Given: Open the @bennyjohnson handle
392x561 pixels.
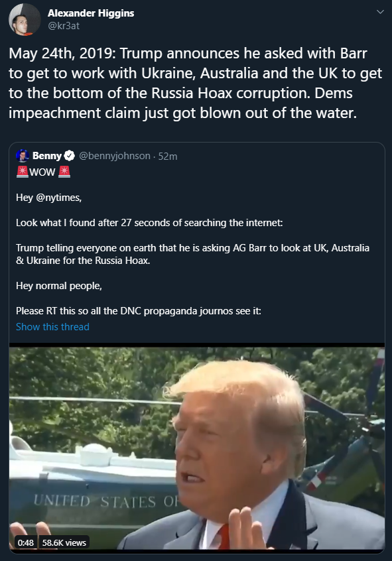Looking at the screenshot, I should pyautogui.click(x=115, y=156).
